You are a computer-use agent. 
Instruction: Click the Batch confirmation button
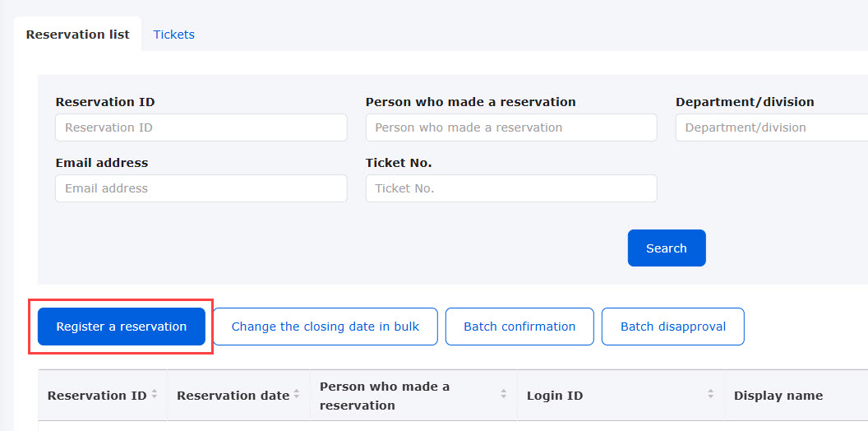(519, 327)
